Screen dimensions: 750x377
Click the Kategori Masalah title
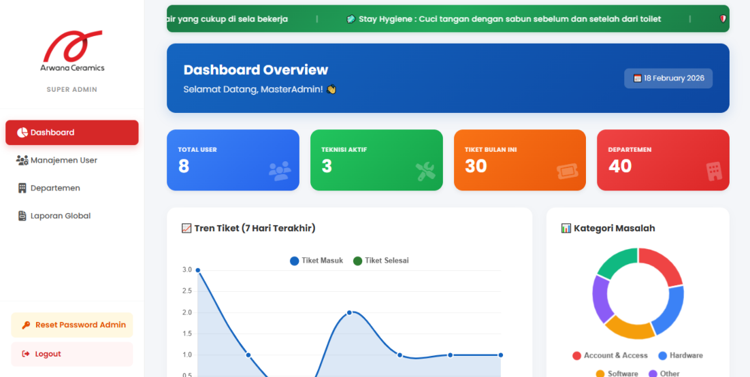(x=615, y=228)
